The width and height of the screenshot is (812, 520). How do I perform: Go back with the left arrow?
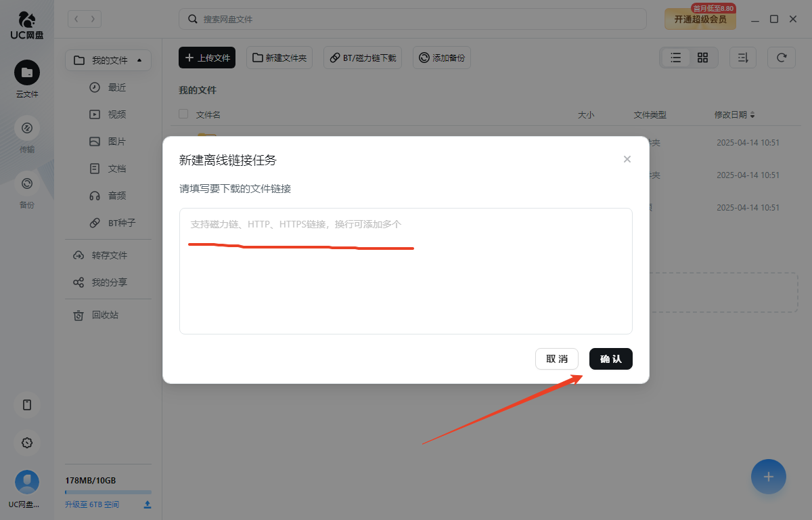coord(76,19)
